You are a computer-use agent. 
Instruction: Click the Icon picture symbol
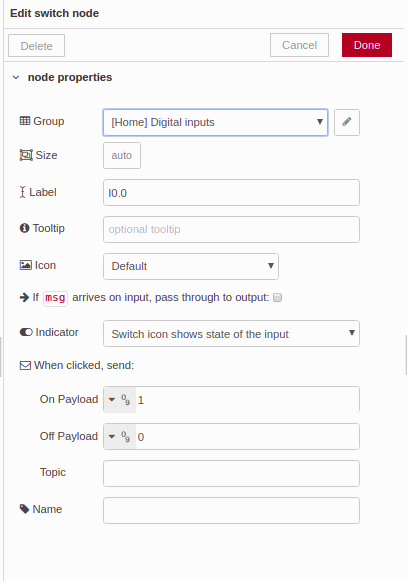click(x=26, y=265)
